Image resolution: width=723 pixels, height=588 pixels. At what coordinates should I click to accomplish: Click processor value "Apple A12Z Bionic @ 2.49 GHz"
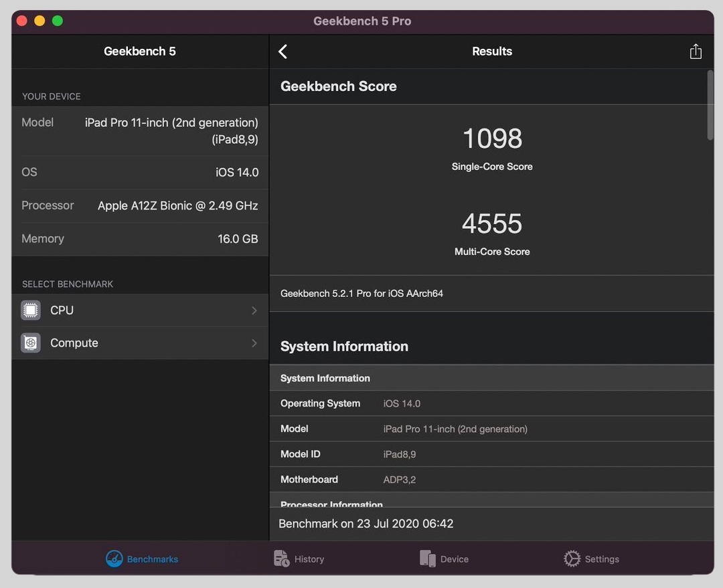[x=178, y=205]
